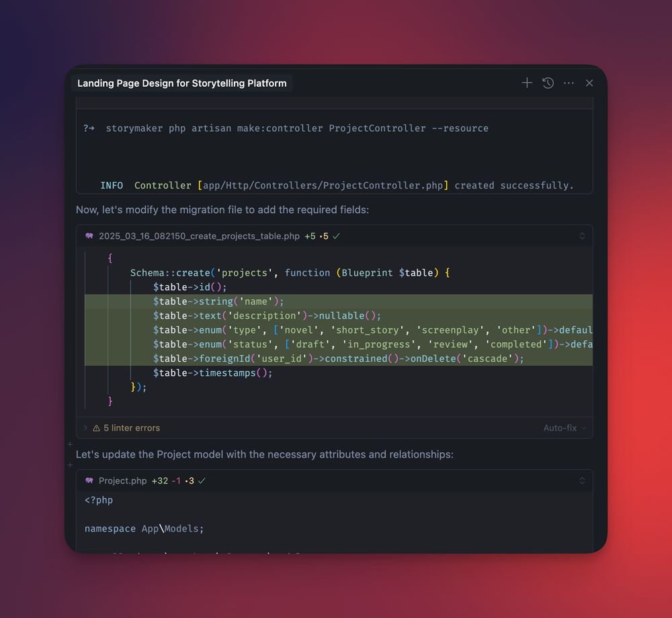Click the artisan make:controller command line
Image resolution: width=672 pixels, height=618 pixels.
286,128
